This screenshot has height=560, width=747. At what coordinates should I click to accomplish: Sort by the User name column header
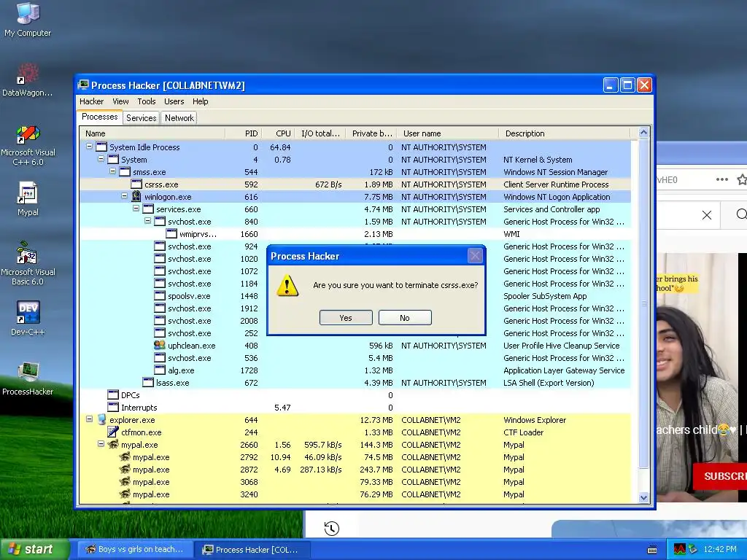click(447, 133)
